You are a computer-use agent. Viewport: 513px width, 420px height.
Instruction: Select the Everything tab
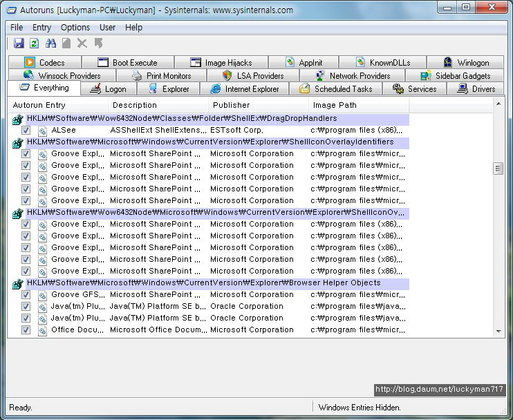click(44, 88)
